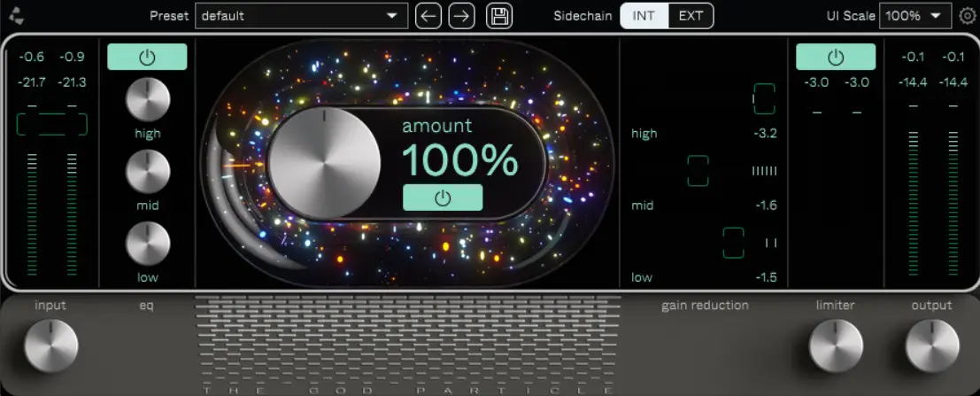Viewport: 980px width, 396px height.
Task: Click the input peak value -0.9
Action: [72, 57]
